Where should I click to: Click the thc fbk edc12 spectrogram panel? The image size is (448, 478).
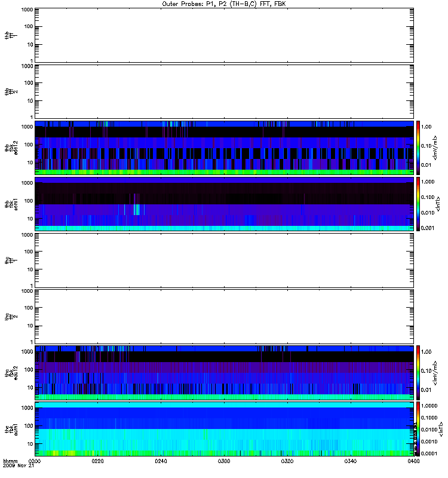click(x=224, y=372)
